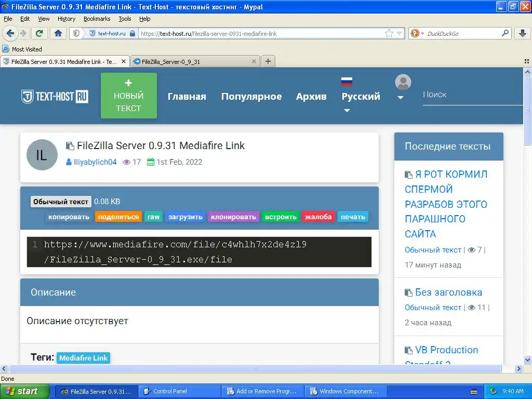The width and height of the screenshot is (532, 399).
Task: Open the View menu
Action: point(44,19)
